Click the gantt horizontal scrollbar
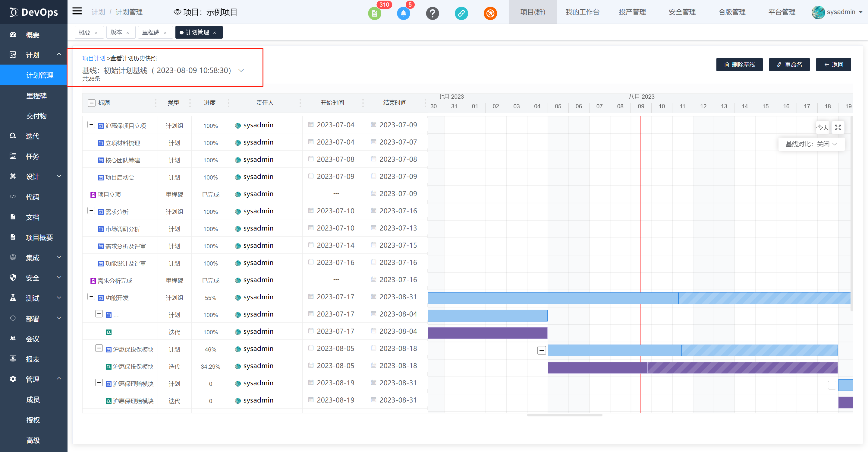The height and width of the screenshot is (452, 868). (x=565, y=415)
